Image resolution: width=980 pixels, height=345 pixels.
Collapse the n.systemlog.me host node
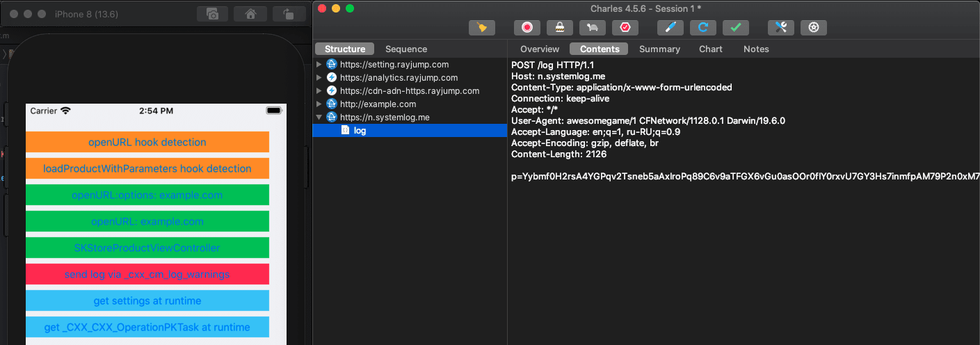(x=319, y=117)
